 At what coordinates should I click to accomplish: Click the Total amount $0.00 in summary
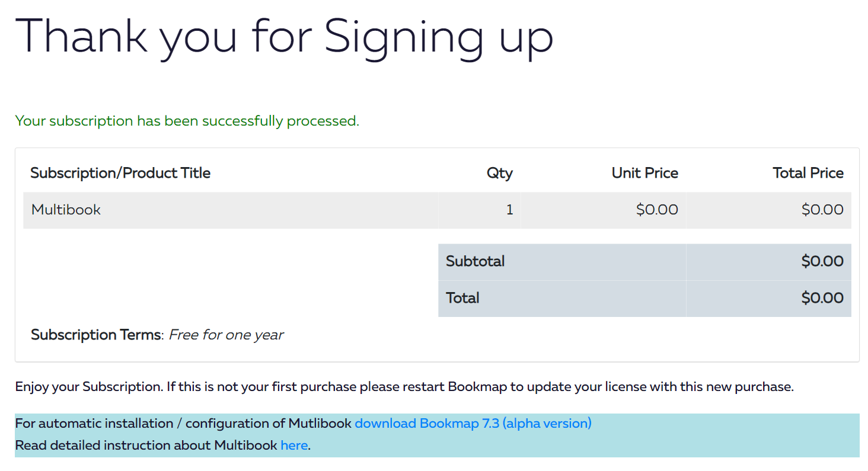[x=822, y=298]
